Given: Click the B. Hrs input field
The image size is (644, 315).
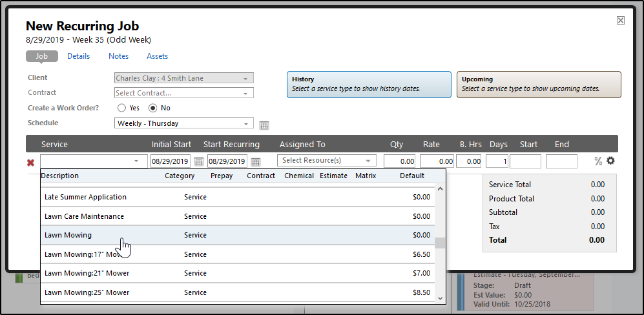Looking at the screenshot, I should (468, 161).
